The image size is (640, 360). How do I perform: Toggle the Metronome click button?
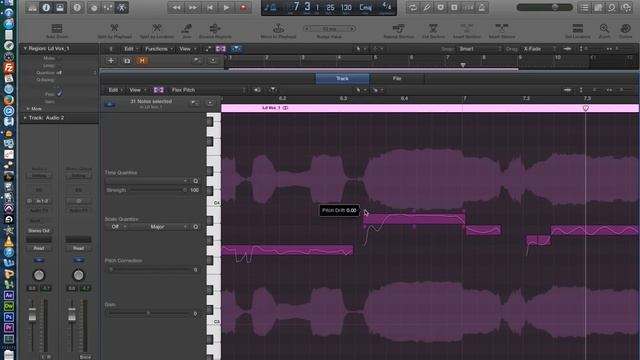[x=482, y=7]
